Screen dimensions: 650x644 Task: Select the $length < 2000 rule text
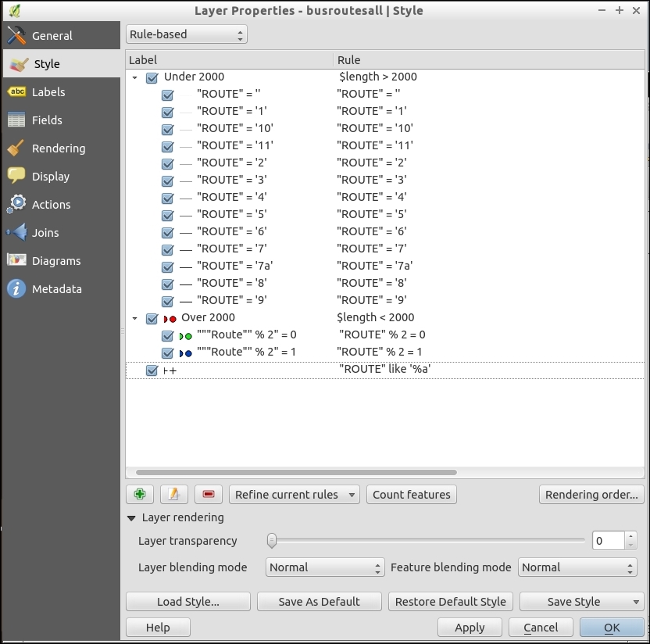pos(376,317)
